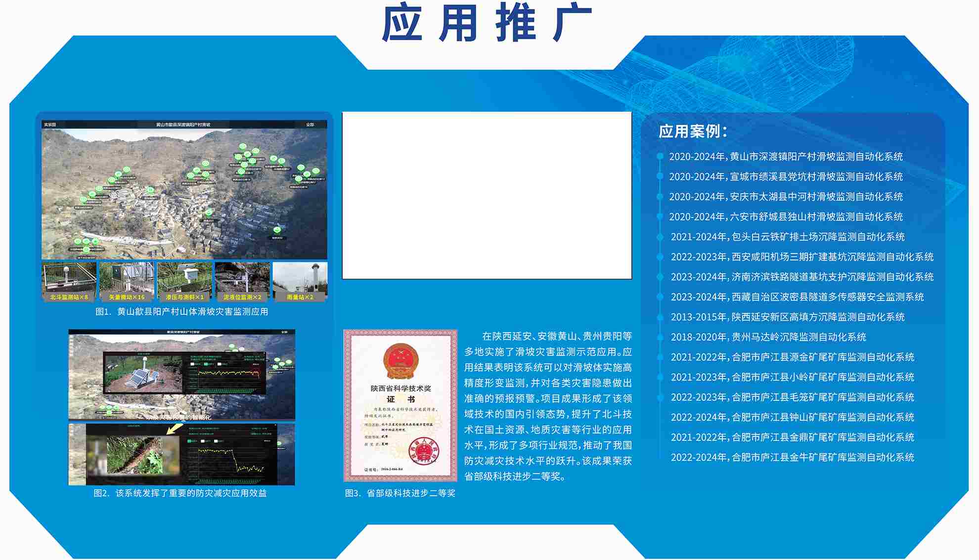Click the bullet dot beside the 黄山市深渡镇阳产村 case
Viewport: 979px width, 560px height.
coord(660,157)
